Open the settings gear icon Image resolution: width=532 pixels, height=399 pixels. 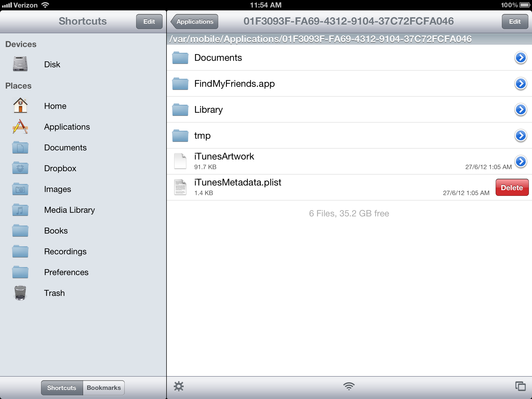178,386
